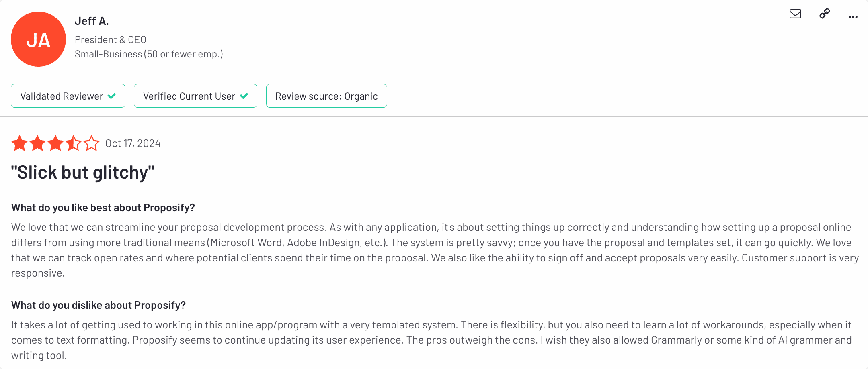Click the President & CEO job title
The height and width of the screenshot is (369, 868).
[111, 40]
